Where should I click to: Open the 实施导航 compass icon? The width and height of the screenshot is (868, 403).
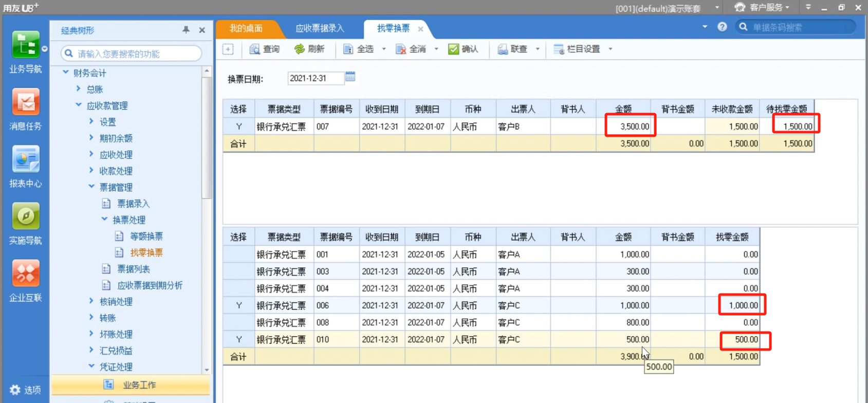point(25,216)
